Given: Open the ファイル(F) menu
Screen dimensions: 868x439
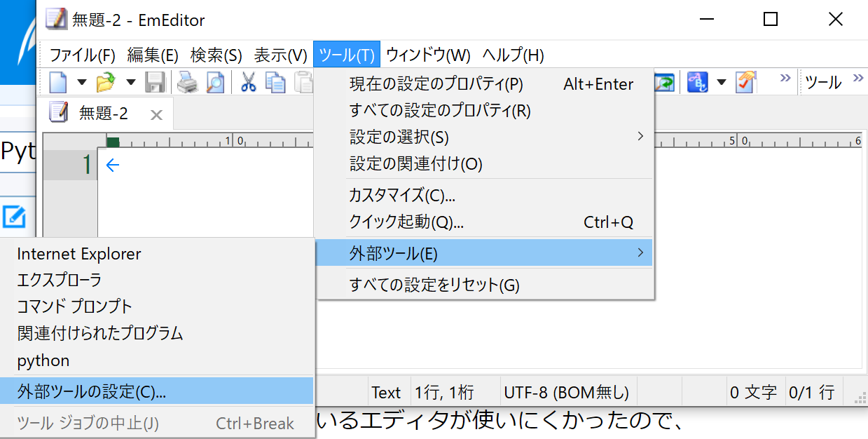Looking at the screenshot, I should (x=83, y=55).
